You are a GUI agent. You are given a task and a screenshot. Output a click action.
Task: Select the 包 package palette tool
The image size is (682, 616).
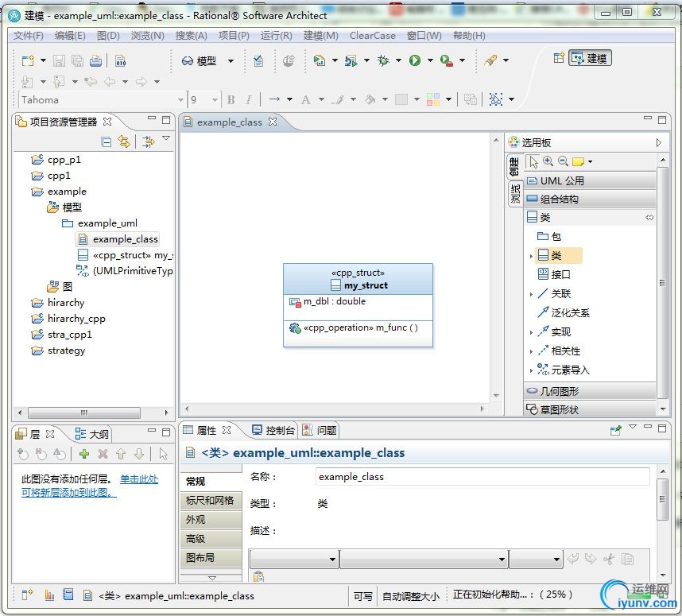tap(550, 236)
